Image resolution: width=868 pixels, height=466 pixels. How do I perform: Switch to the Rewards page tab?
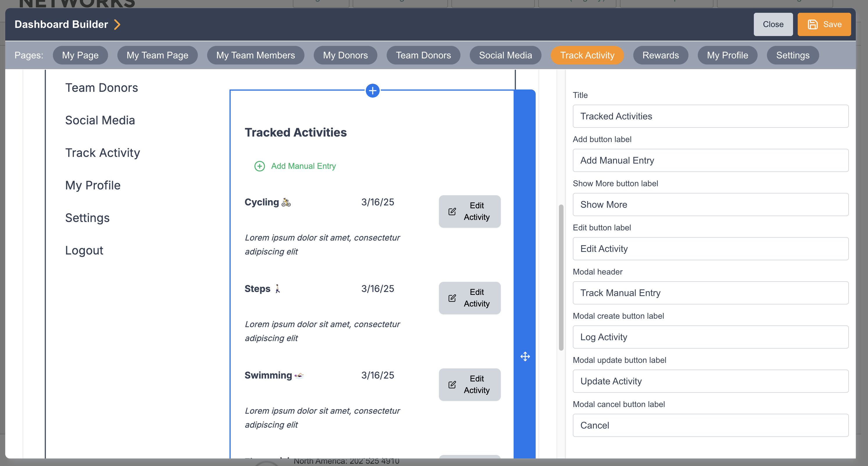pos(660,55)
